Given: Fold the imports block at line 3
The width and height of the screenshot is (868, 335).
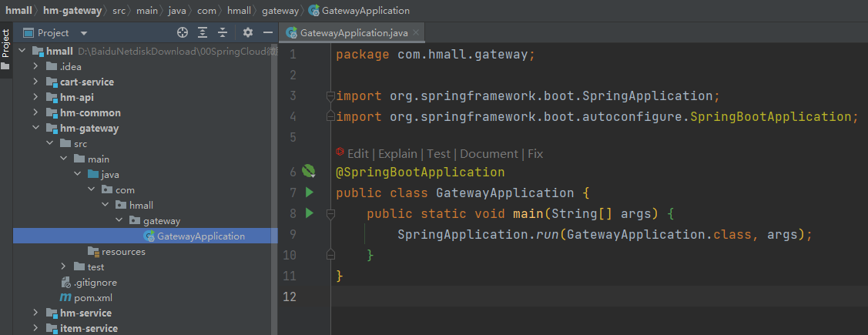Looking at the screenshot, I should (330, 95).
